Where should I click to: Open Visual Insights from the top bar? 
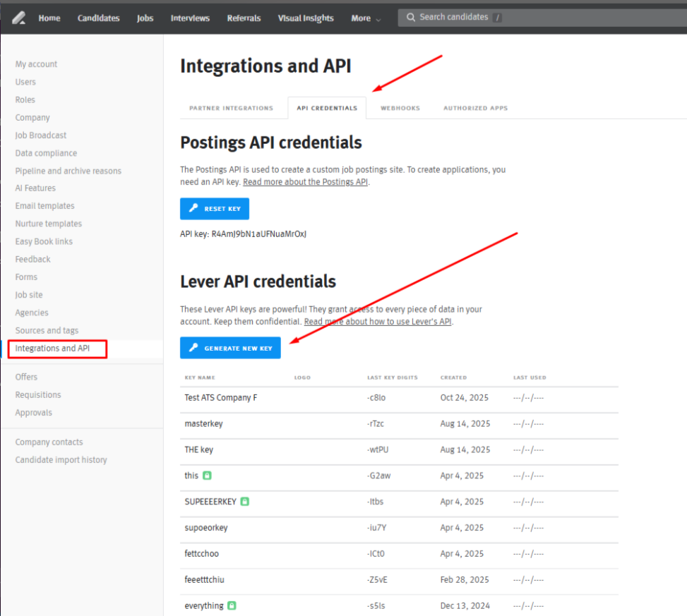pyautogui.click(x=305, y=18)
